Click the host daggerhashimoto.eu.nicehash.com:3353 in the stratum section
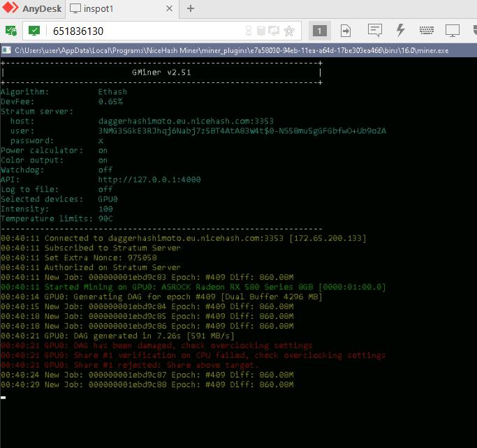 point(186,121)
